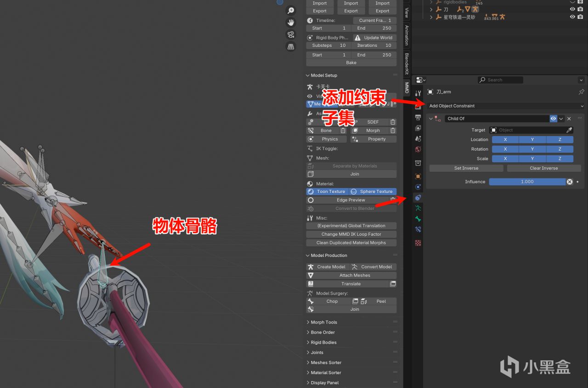The height and width of the screenshot is (388, 588).
Task: Open the Scene properties icon
Action: [418, 138]
